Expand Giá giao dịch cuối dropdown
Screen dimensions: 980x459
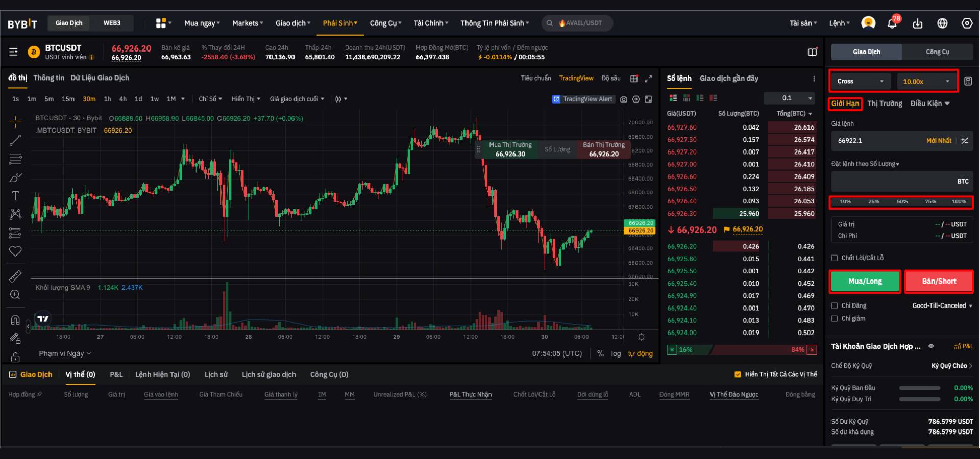[297, 99]
